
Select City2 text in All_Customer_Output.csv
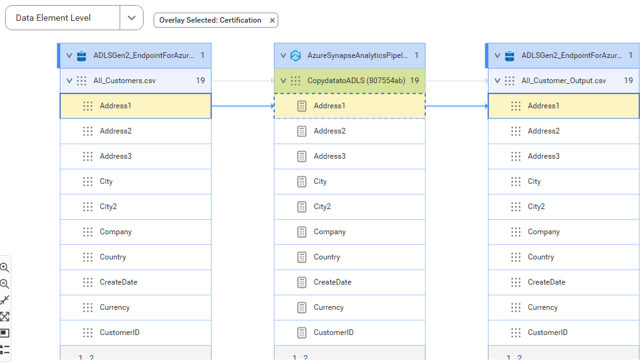point(536,207)
